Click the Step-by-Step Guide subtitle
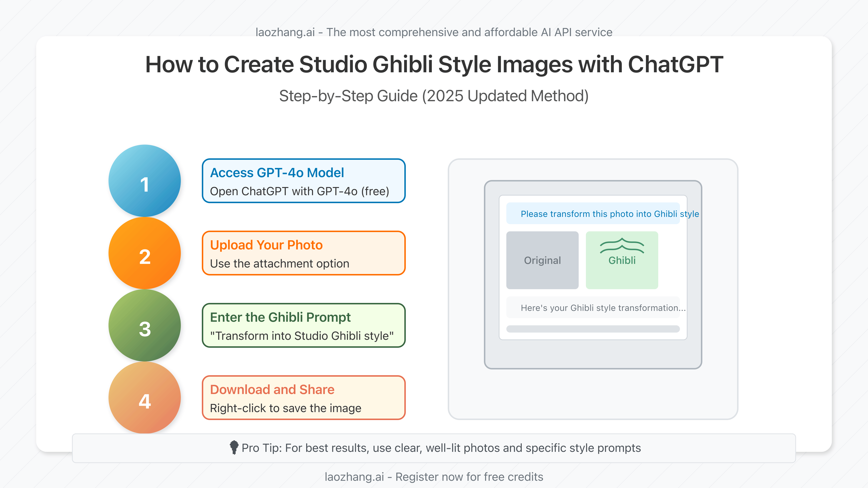The width and height of the screenshot is (868, 488). tap(434, 96)
